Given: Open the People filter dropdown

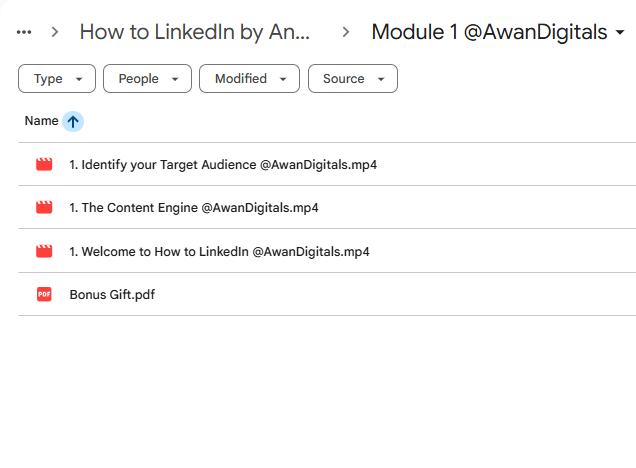Looking at the screenshot, I should point(147,79).
